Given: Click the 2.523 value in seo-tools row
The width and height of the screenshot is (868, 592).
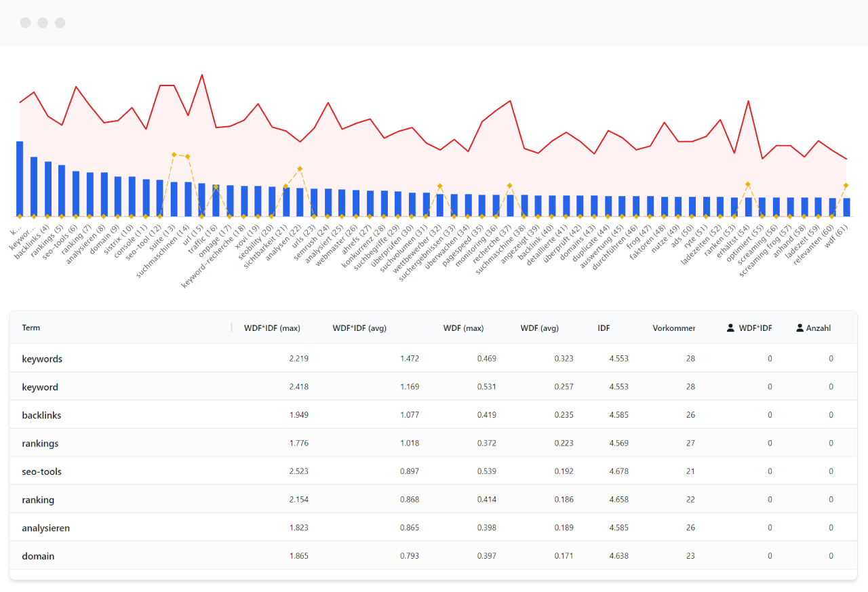Looking at the screenshot, I should (298, 471).
